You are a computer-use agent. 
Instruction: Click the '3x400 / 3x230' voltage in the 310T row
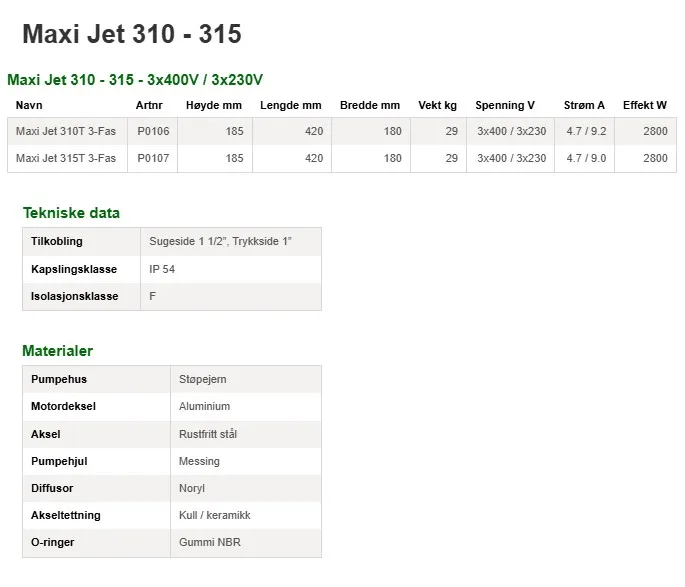click(511, 131)
